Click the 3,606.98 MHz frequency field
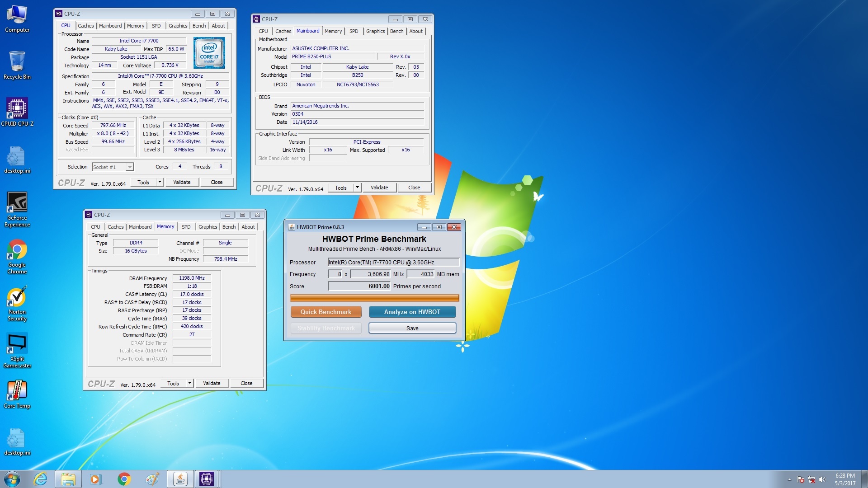The width and height of the screenshot is (868, 488). pyautogui.click(x=370, y=274)
